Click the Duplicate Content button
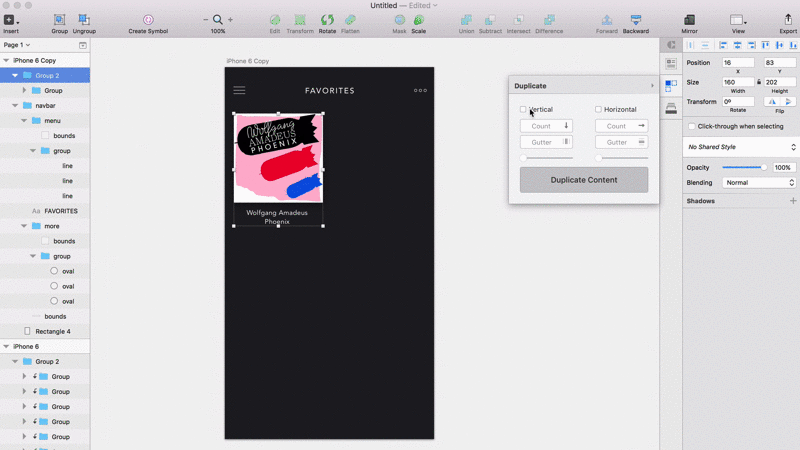800x450 pixels. click(x=584, y=180)
